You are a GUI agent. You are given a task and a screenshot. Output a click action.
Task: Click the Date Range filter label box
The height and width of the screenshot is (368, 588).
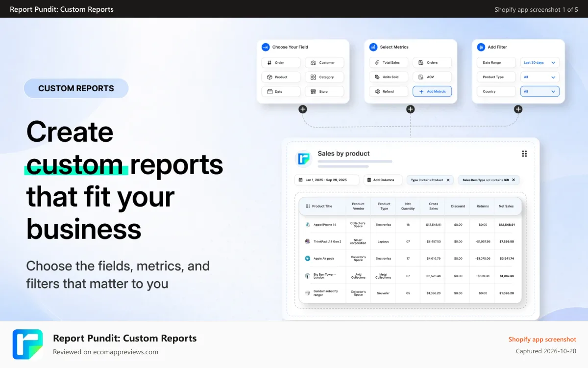point(496,63)
